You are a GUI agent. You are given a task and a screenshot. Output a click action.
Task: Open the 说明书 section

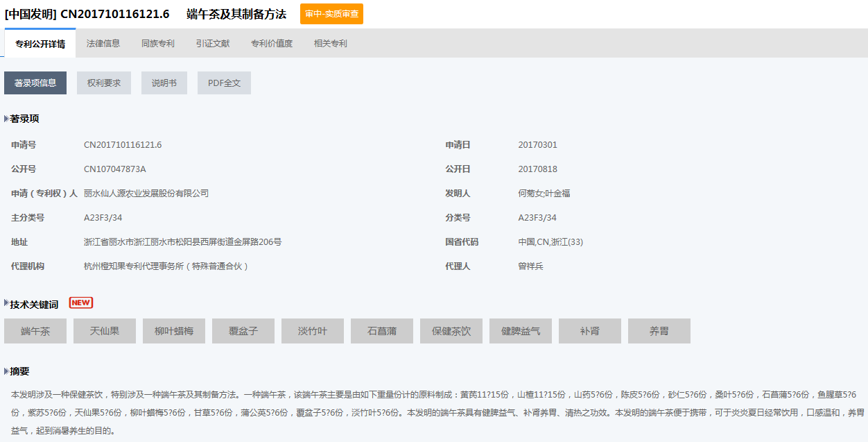(x=164, y=83)
